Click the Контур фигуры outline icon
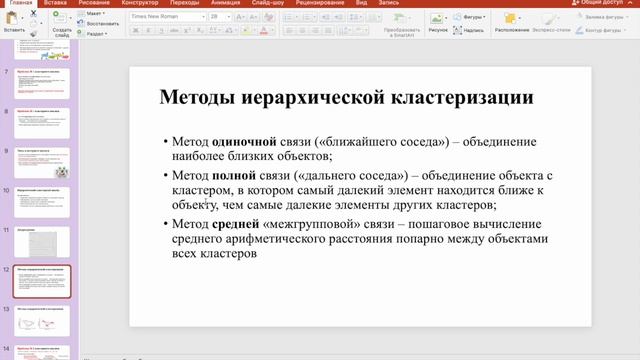The height and width of the screenshot is (360, 640). (x=580, y=30)
